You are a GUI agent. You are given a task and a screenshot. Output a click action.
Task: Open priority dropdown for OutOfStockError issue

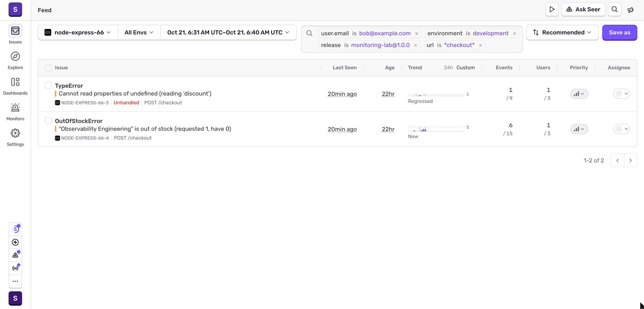579,129
